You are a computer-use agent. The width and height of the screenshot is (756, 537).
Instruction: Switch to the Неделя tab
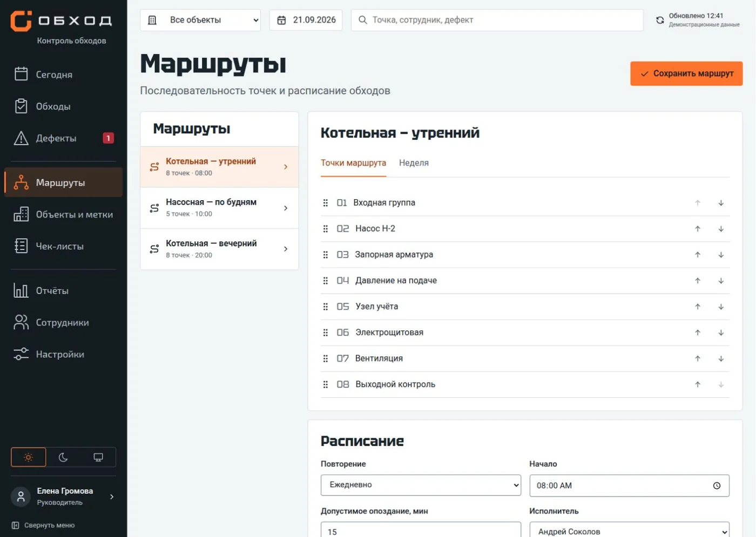(x=414, y=163)
